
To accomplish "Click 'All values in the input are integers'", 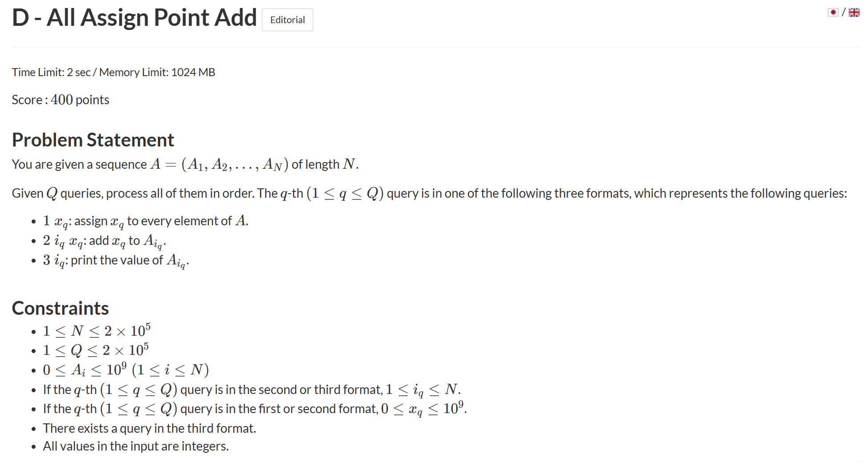I will tap(136, 446).
